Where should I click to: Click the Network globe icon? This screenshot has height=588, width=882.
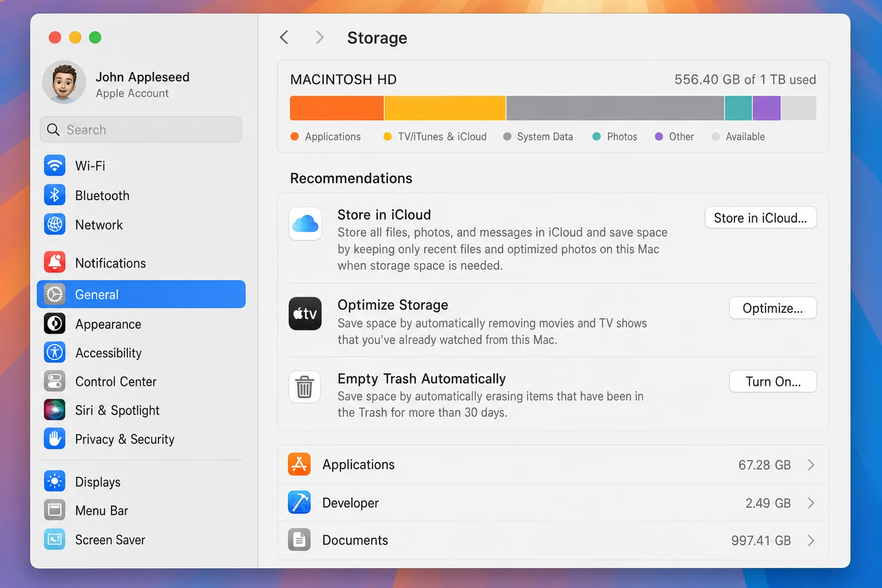click(x=55, y=225)
